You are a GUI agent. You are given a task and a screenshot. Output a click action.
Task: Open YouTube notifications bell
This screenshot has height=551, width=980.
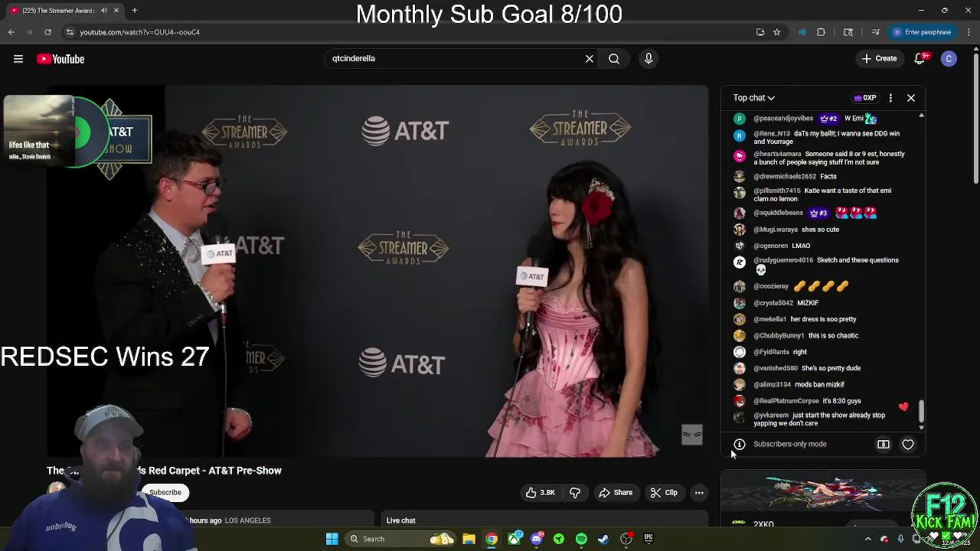pyautogui.click(x=921, y=58)
